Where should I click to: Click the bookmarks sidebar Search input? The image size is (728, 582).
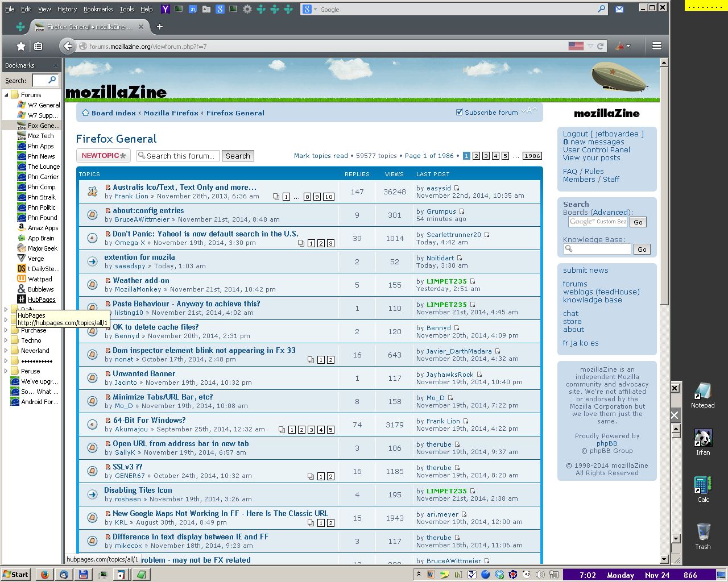point(45,80)
